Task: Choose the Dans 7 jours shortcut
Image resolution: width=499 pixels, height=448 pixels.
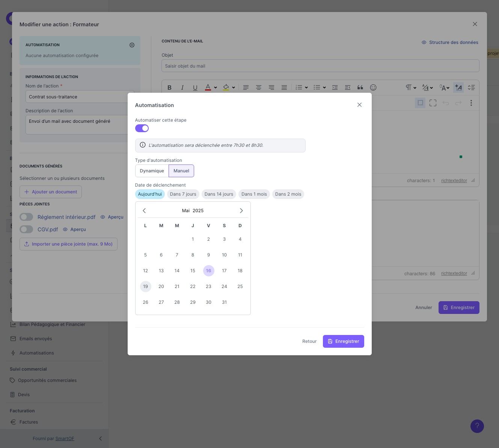Action: [183, 194]
